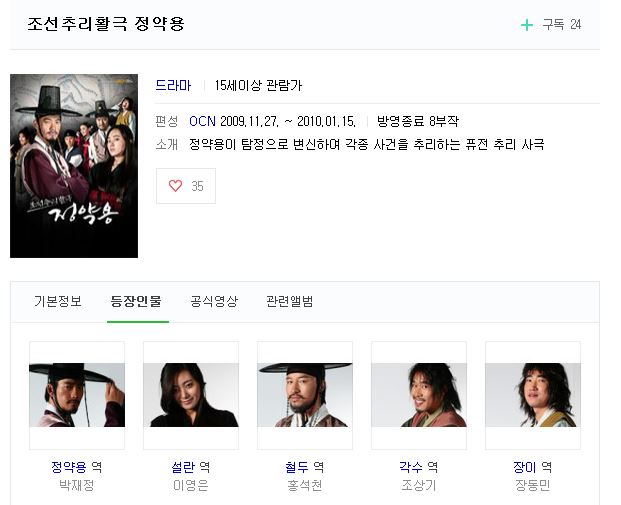
Task: Click the heart like icon
Action: click(x=175, y=186)
